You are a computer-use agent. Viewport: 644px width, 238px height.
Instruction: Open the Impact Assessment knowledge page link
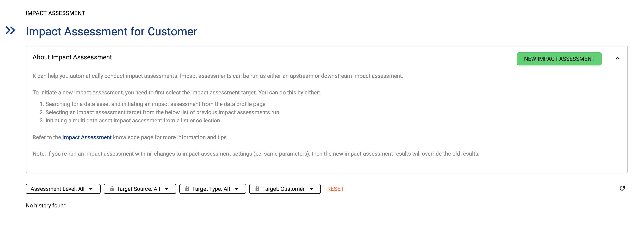[87, 137]
